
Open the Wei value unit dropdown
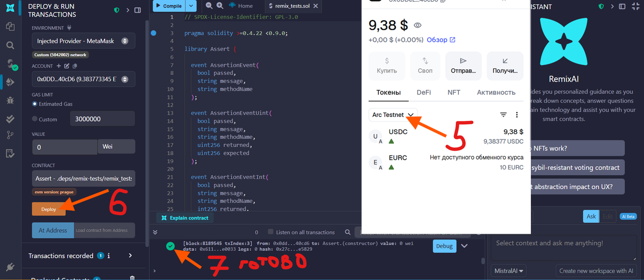116,147
